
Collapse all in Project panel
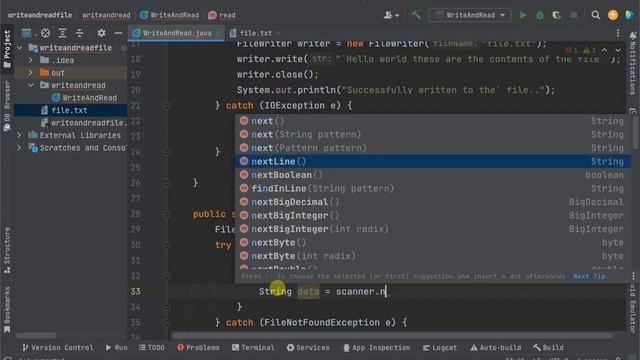pyautogui.click(x=79, y=33)
